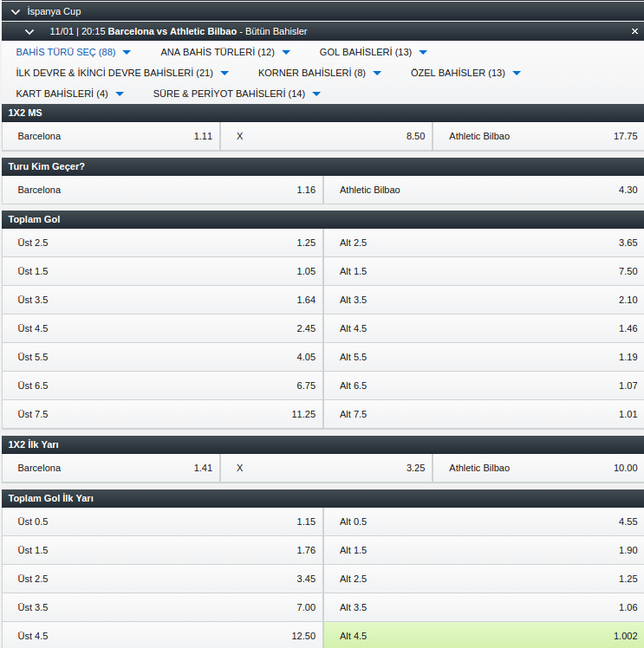Pick Athletic Bilbao 10.00 in İlk Yarı
Image resolution: width=644 pixels, height=648 pixels.
point(538,468)
